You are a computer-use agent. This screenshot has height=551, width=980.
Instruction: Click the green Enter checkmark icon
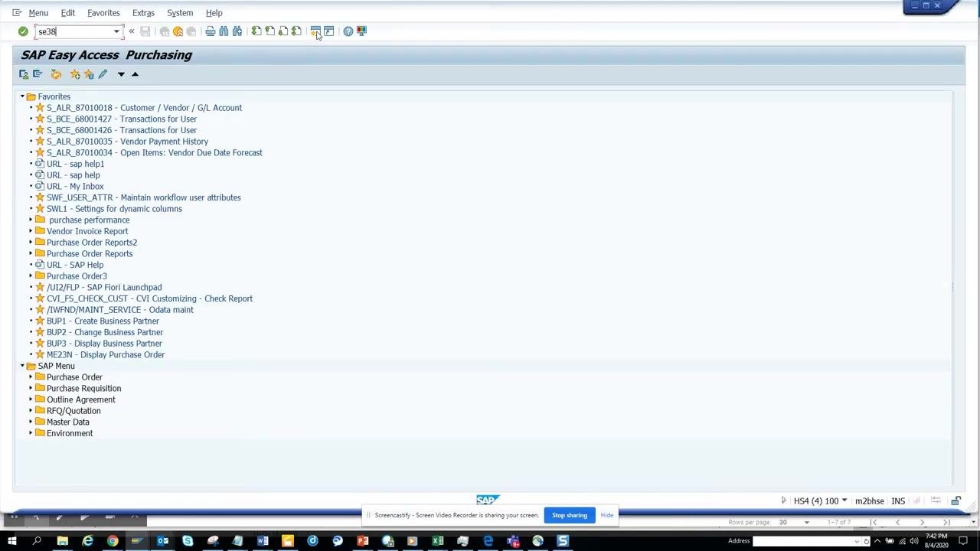click(23, 31)
